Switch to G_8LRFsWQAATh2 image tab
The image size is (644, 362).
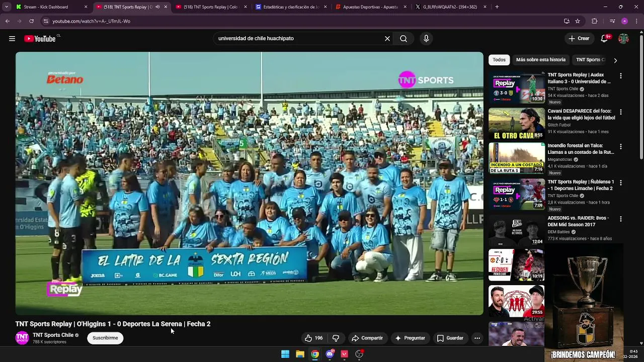click(450, 7)
